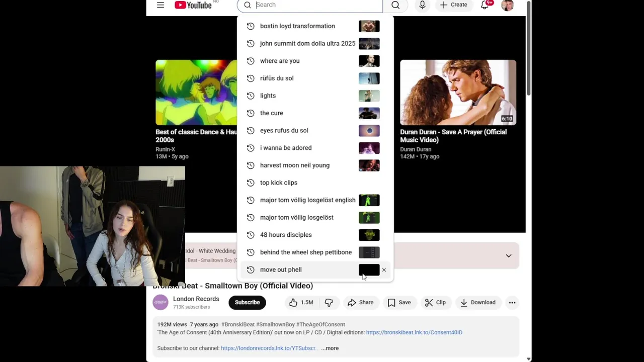The image size is (644, 362).
Task: Open London Records channel name
Action: pyautogui.click(x=196, y=299)
